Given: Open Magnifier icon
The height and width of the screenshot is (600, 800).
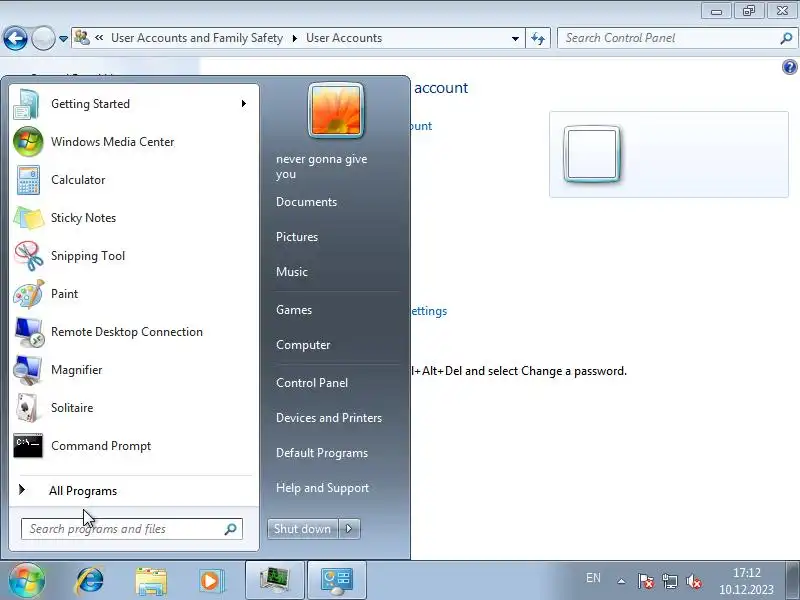Looking at the screenshot, I should tap(28, 370).
